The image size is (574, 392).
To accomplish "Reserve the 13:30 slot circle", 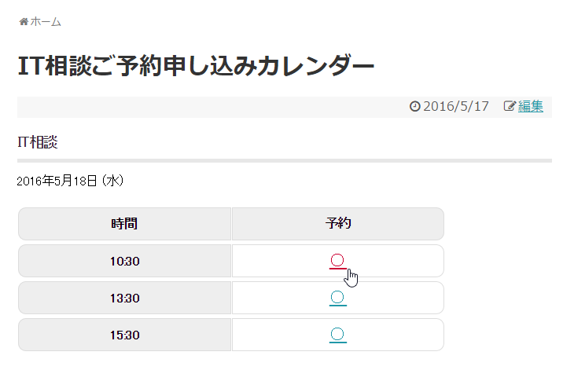I will (338, 297).
